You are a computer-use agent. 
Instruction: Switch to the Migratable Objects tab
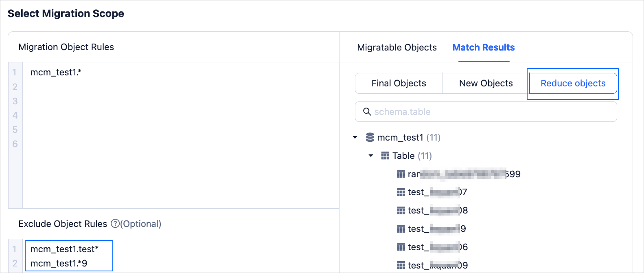pos(396,48)
